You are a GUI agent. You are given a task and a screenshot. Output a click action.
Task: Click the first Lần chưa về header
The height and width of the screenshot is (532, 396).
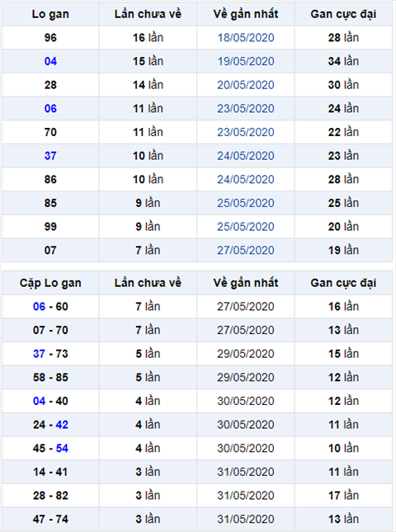pos(148,14)
